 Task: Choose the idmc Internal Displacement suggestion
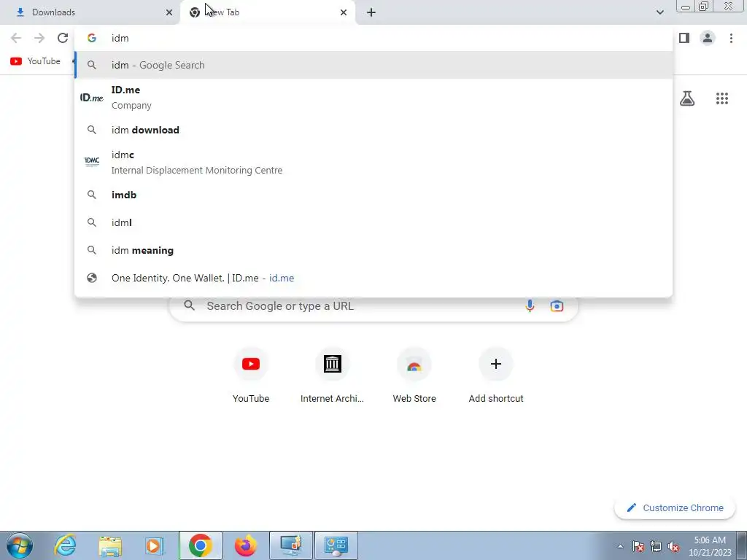click(x=373, y=162)
